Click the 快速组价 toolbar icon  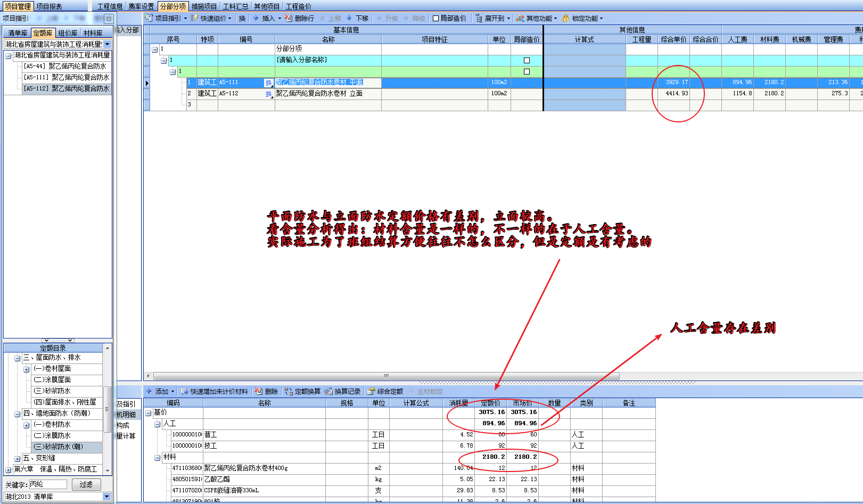click(x=195, y=18)
